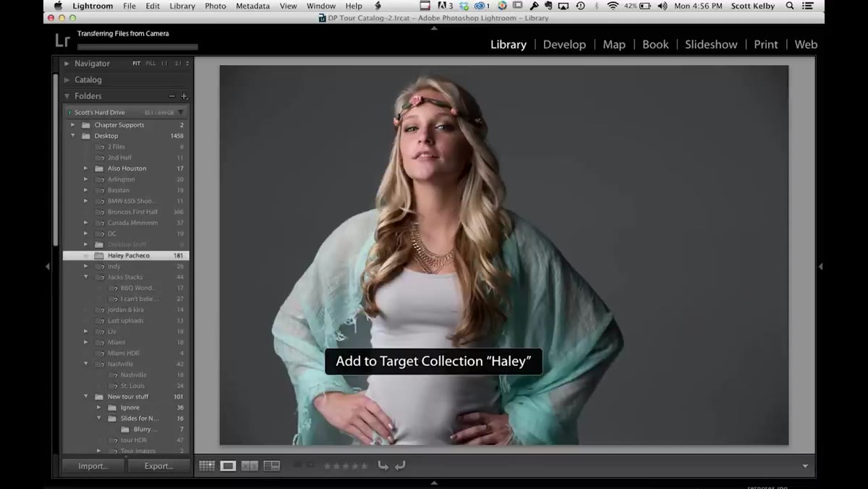This screenshot has width=868, height=489.
Task: Click the Scott Kelby user menu
Action: point(752,6)
